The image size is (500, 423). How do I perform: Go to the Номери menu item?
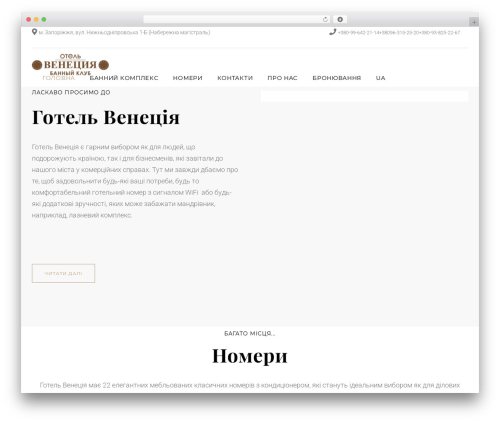tap(188, 78)
